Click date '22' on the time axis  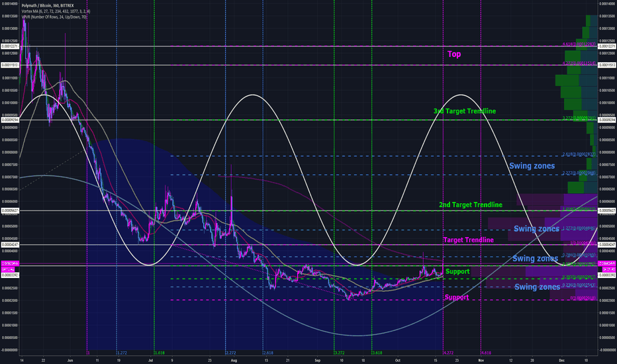coord(43,360)
